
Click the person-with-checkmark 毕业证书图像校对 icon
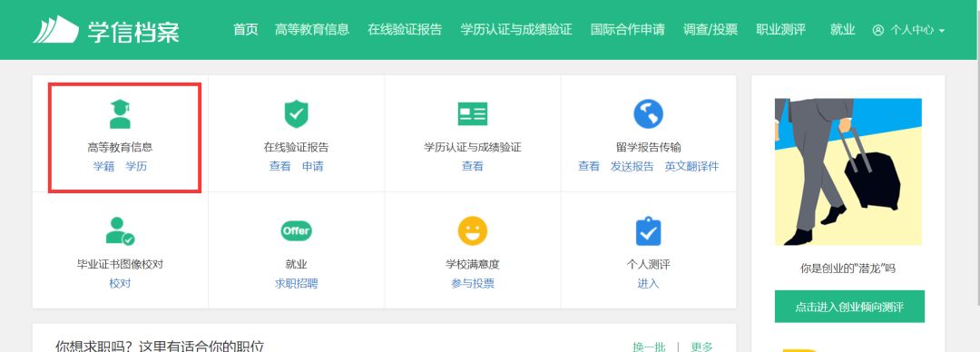click(x=120, y=230)
